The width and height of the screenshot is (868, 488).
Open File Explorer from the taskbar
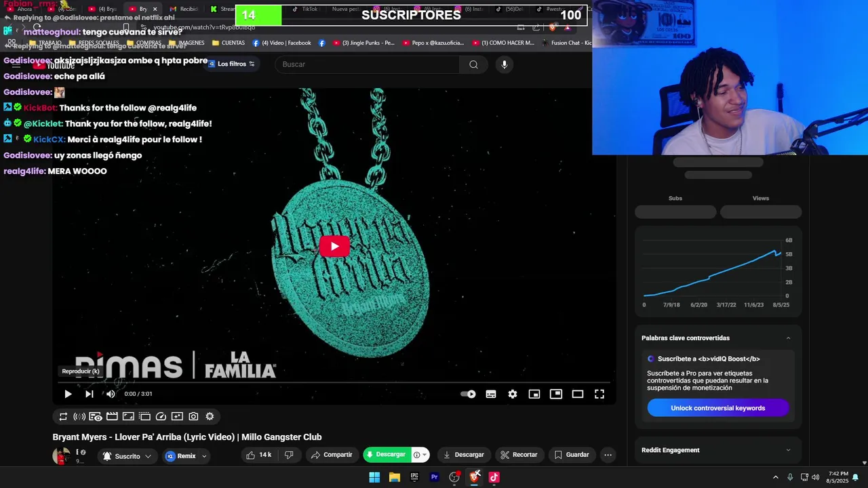395,477
